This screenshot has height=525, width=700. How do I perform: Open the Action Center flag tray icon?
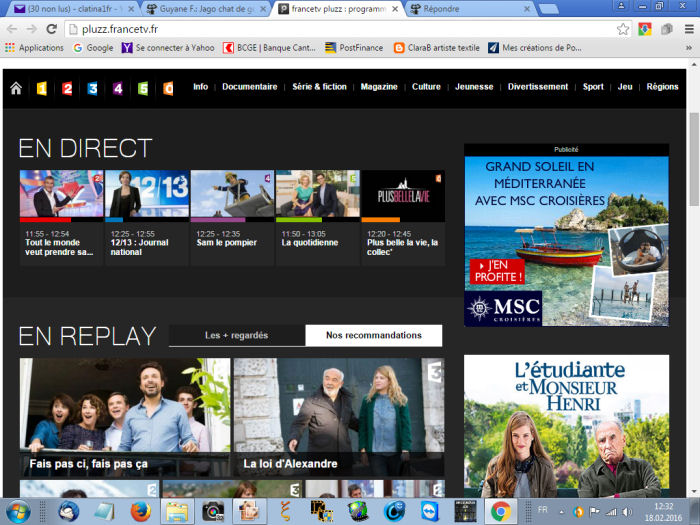point(594,512)
